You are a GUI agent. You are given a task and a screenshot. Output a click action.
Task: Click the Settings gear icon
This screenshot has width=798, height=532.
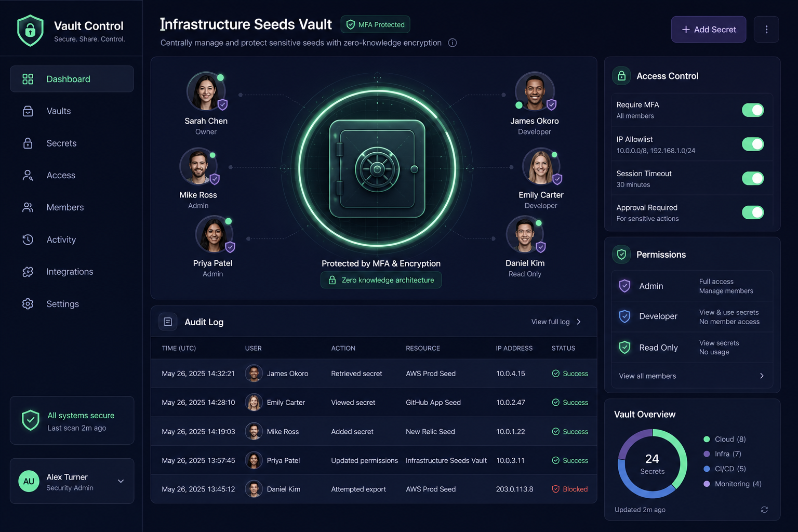click(28, 304)
